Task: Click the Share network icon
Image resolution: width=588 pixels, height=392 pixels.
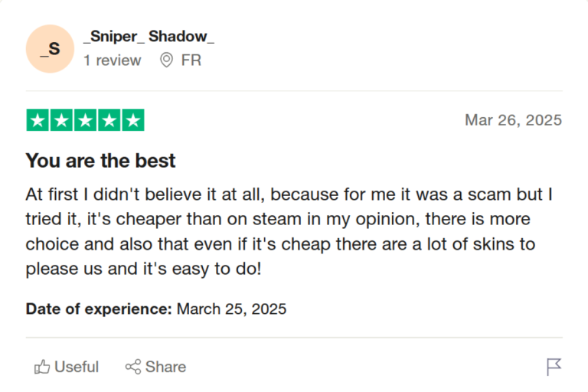Action: tap(132, 367)
